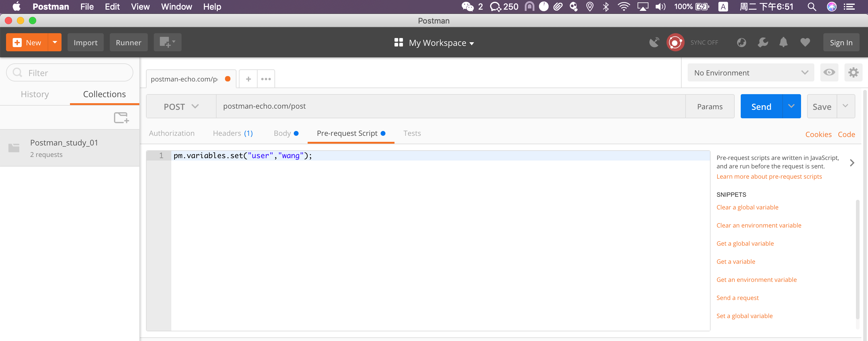Switch to the Authorization tab
The height and width of the screenshot is (341, 868).
(x=172, y=133)
